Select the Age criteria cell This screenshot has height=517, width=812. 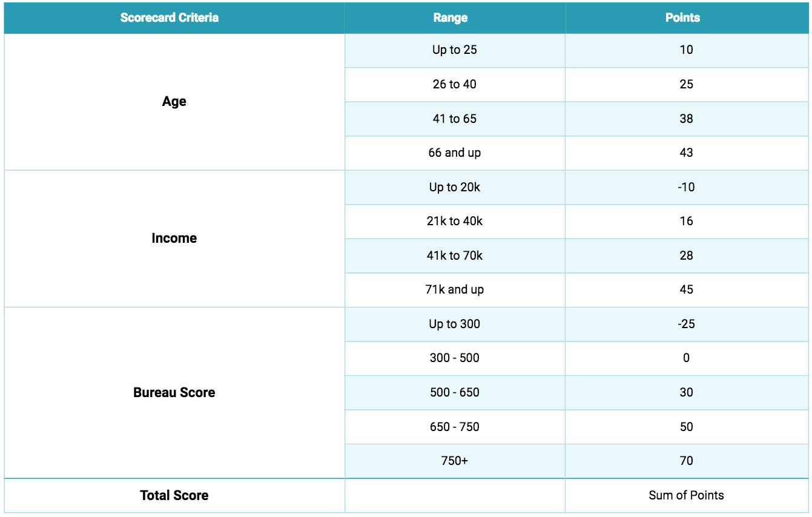pos(174,102)
